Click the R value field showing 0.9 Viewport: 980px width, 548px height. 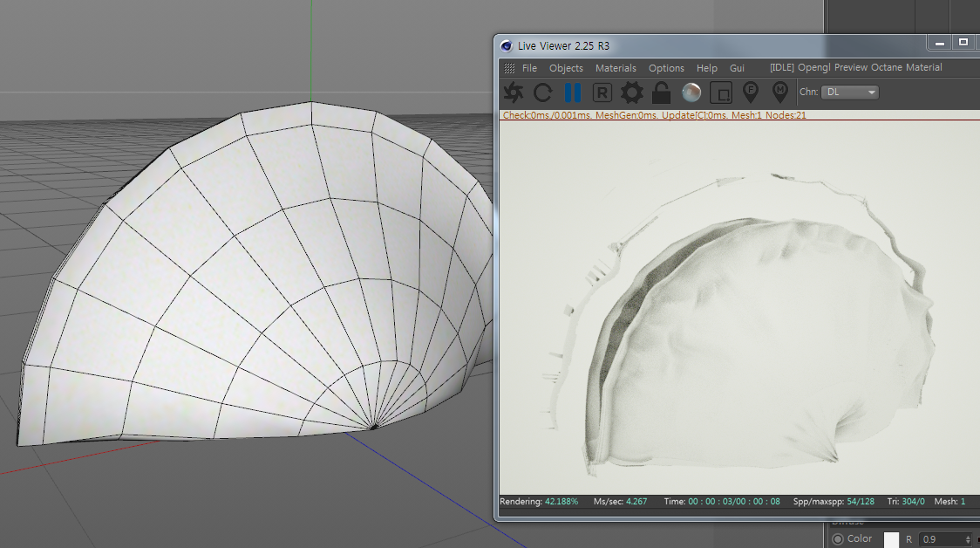[943, 539]
